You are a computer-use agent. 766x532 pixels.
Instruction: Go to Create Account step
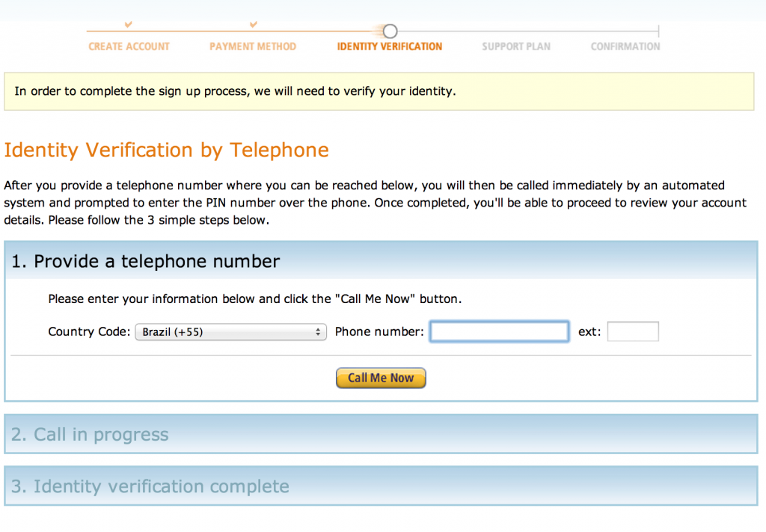click(x=129, y=46)
